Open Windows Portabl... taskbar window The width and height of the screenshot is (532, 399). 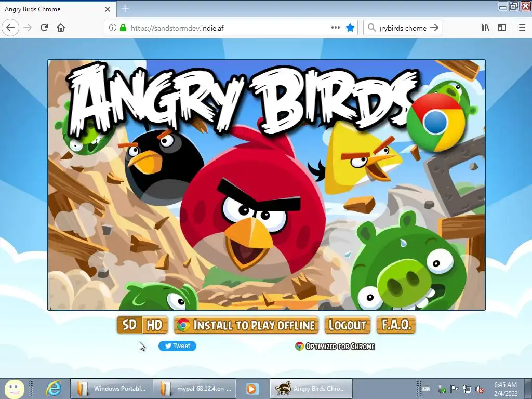112,389
